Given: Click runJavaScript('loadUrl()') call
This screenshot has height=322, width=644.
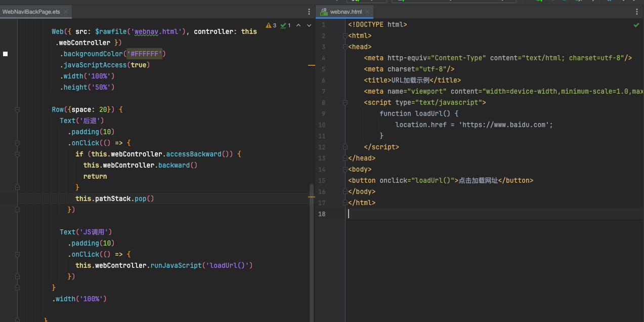Looking at the screenshot, I should pyautogui.click(x=201, y=265).
